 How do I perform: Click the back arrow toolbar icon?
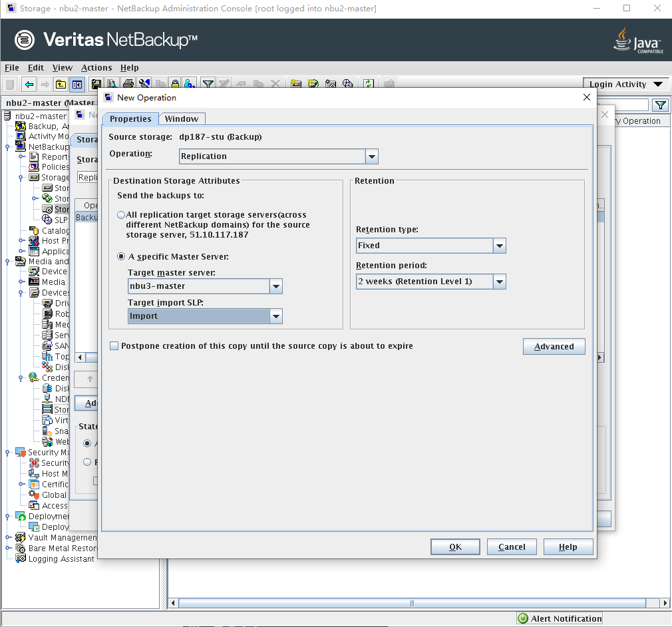tap(29, 85)
